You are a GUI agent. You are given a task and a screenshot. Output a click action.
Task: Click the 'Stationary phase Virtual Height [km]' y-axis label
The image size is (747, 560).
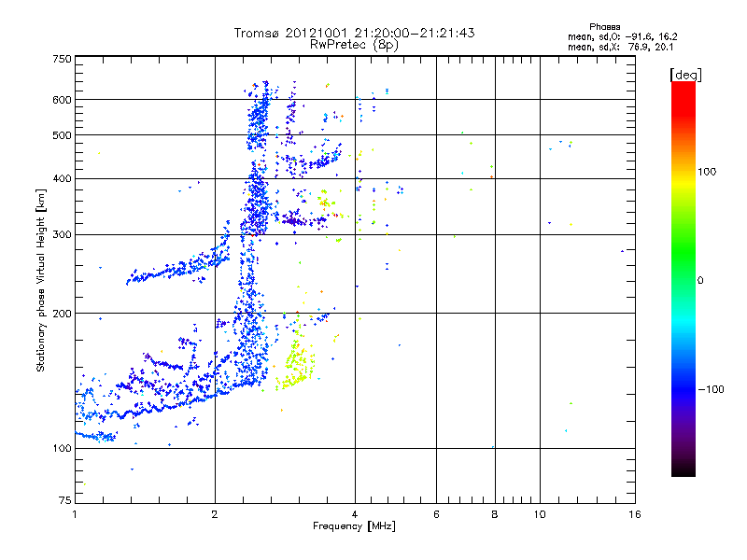pyautogui.click(x=41, y=280)
